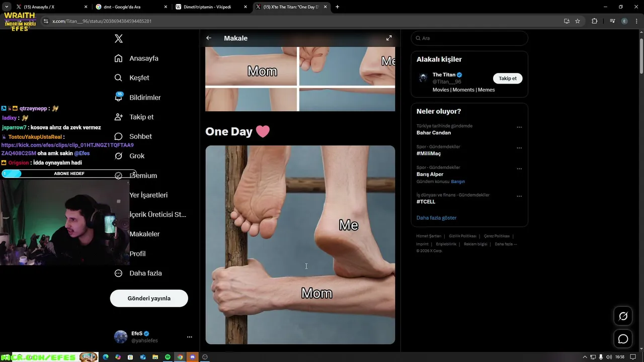Show hidden system tray icons chevron
The height and width of the screenshot is (362, 644).
[x=585, y=357]
